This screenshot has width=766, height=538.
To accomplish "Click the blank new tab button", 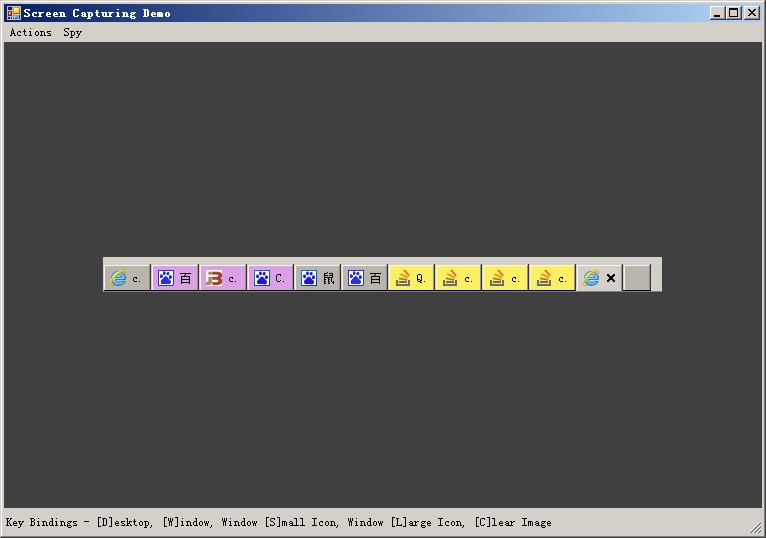I will pyautogui.click(x=637, y=278).
